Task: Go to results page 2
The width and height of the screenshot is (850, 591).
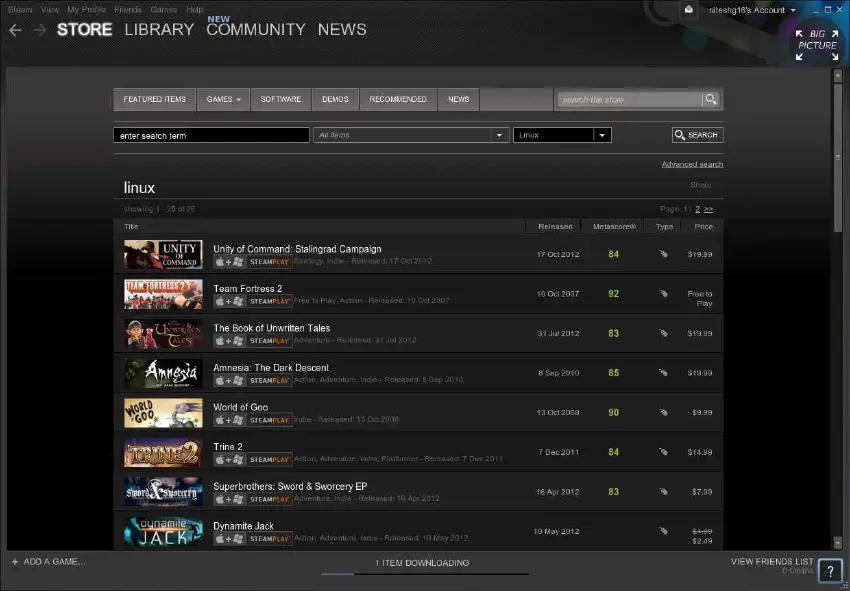Action: click(x=698, y=209)
